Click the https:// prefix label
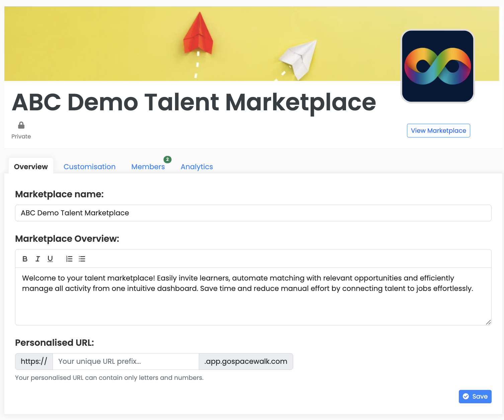The height and width of the screenshot is (420, 504). [34, 361]
